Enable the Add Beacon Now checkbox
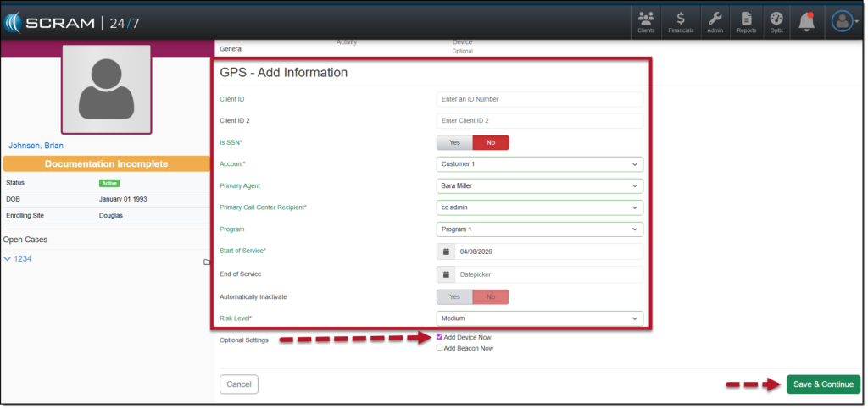This screenshot has width=868, height=409. pyautogui.click(x=439, y=348)
